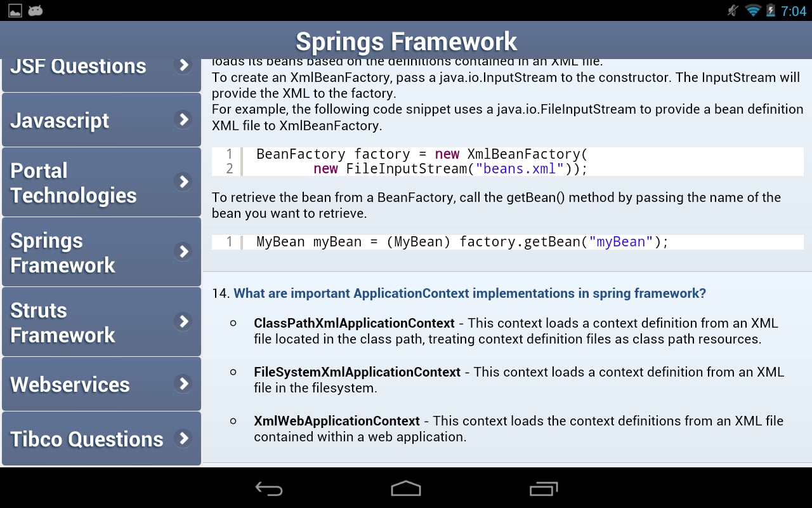Open the Struts Framework category
Viewport: 812px width, 508px height.
coord(101,322)
